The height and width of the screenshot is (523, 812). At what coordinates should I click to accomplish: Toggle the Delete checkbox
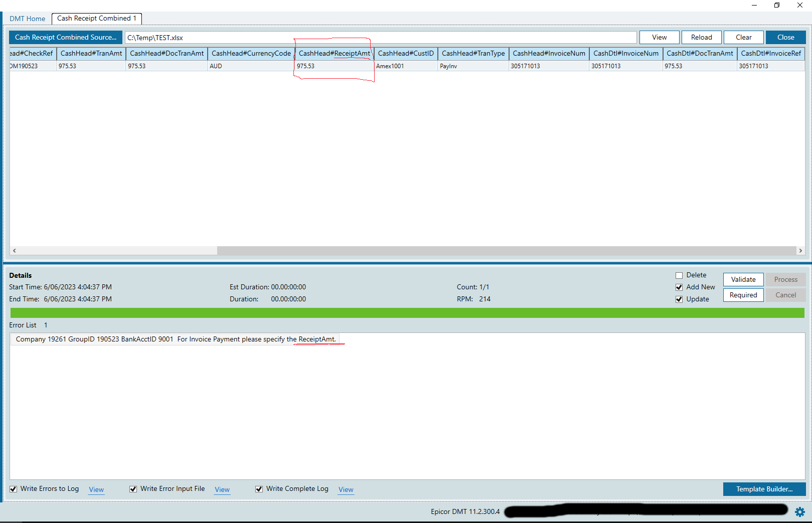click(679, 275)
